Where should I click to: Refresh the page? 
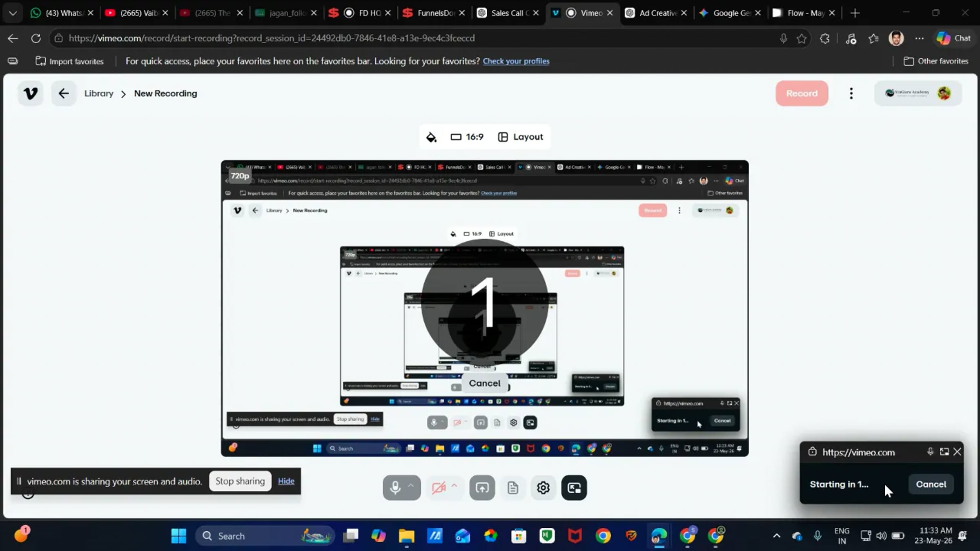coord(36,38)
